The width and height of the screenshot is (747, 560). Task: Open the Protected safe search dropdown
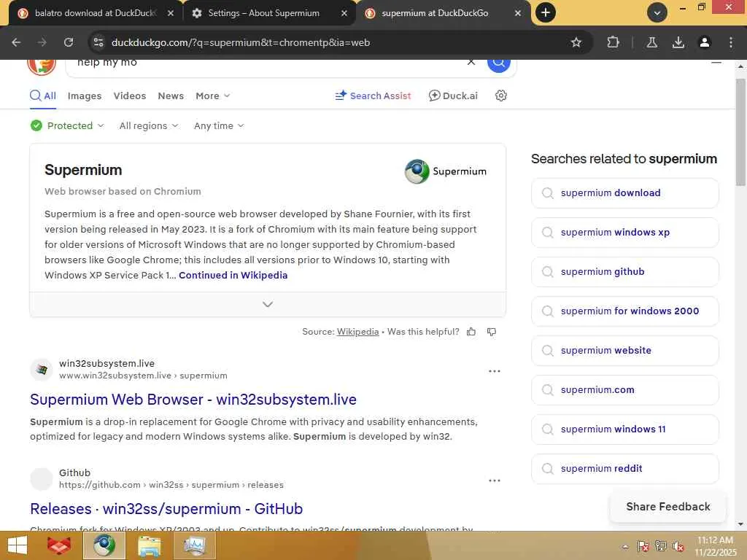click(x=67, y=125)
